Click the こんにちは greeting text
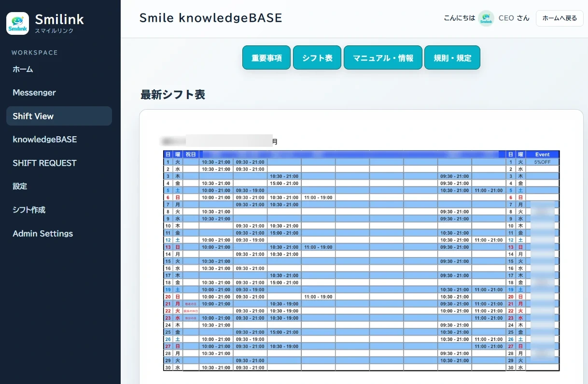 (459, 18)
